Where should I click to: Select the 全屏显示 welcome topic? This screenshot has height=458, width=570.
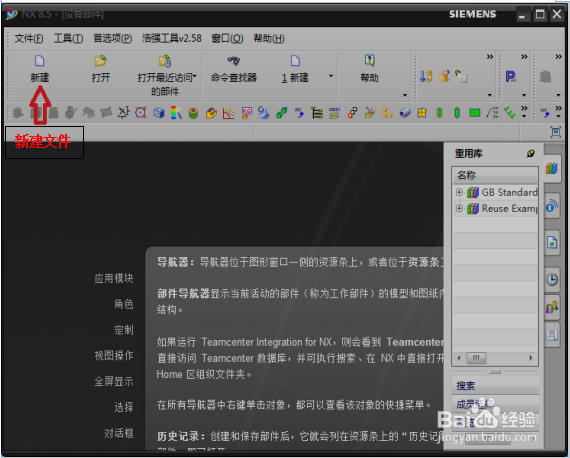point(114,381)
